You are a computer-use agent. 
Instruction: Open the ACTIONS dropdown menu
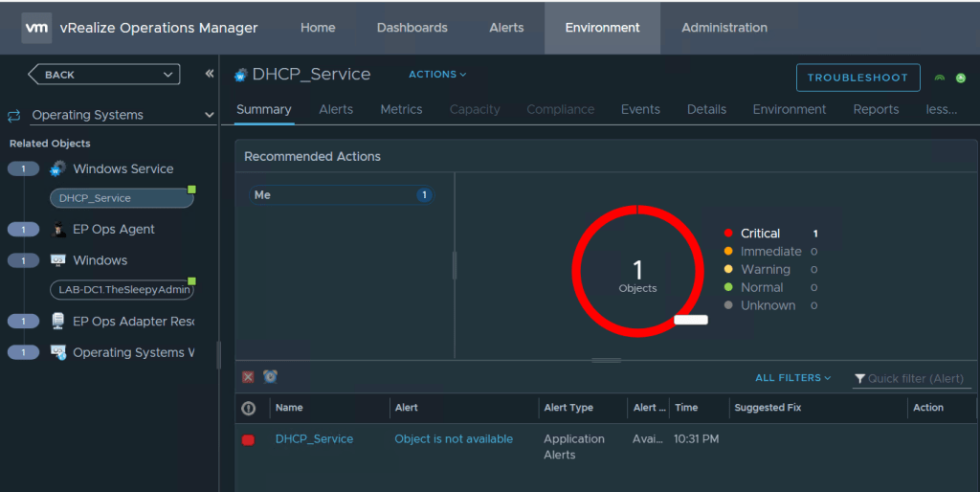pyautogui.click(x=437, y=75)
